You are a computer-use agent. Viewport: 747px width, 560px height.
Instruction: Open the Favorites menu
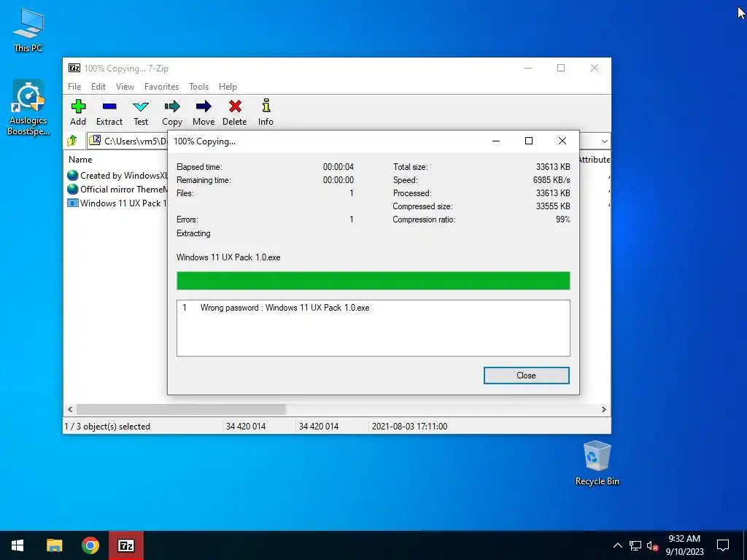coord(161,87)
